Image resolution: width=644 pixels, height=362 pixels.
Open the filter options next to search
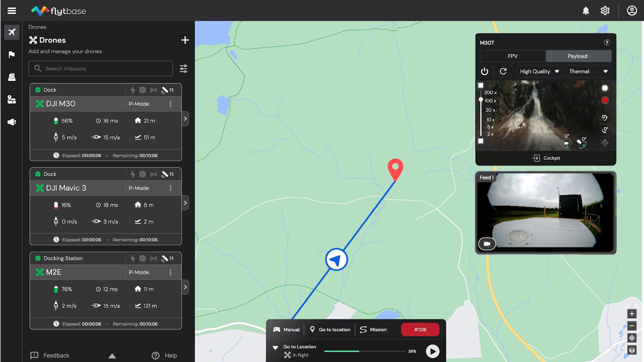[183, 68]
